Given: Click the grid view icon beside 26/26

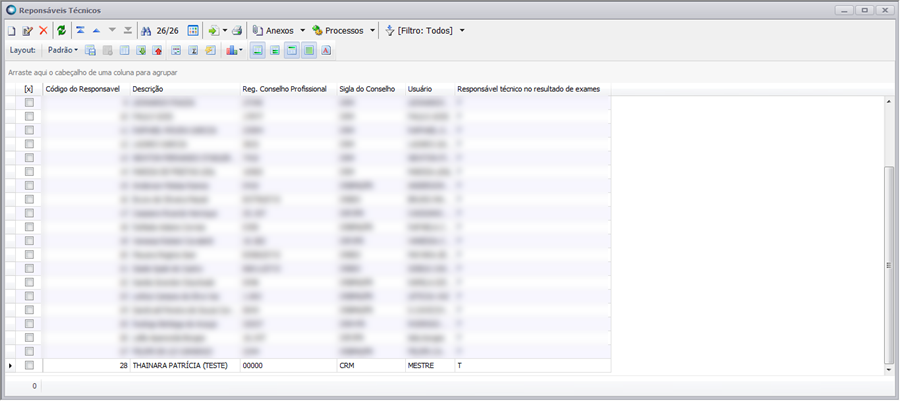Looking at the screenshot, I should coord(193,30).
